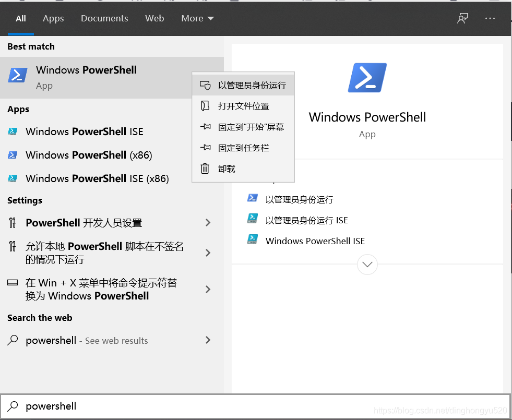The height and width of the screenshot is (420, 512).
Task: Switch to the Apps tab
Action: tap(53, 18)
